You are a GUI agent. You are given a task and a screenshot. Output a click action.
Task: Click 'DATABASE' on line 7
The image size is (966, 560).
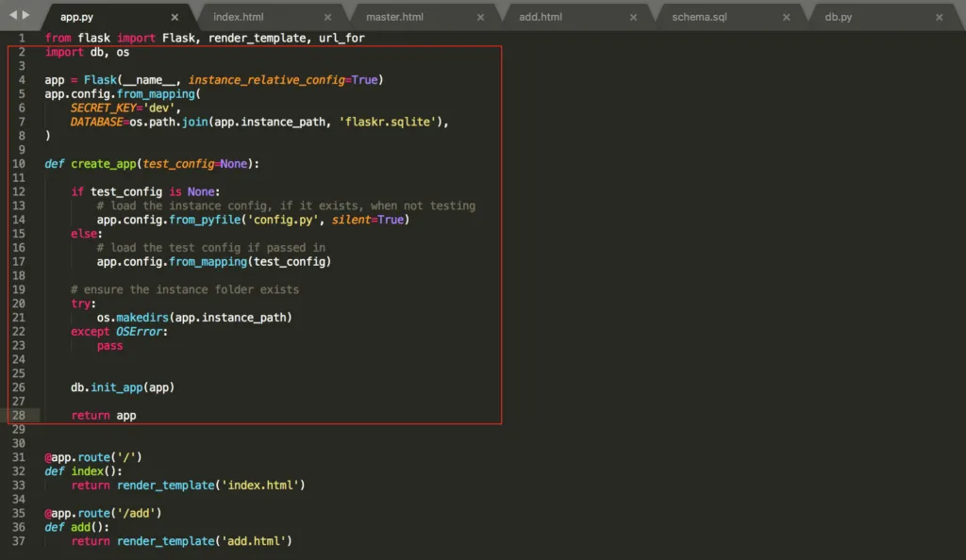click(97, 122)
